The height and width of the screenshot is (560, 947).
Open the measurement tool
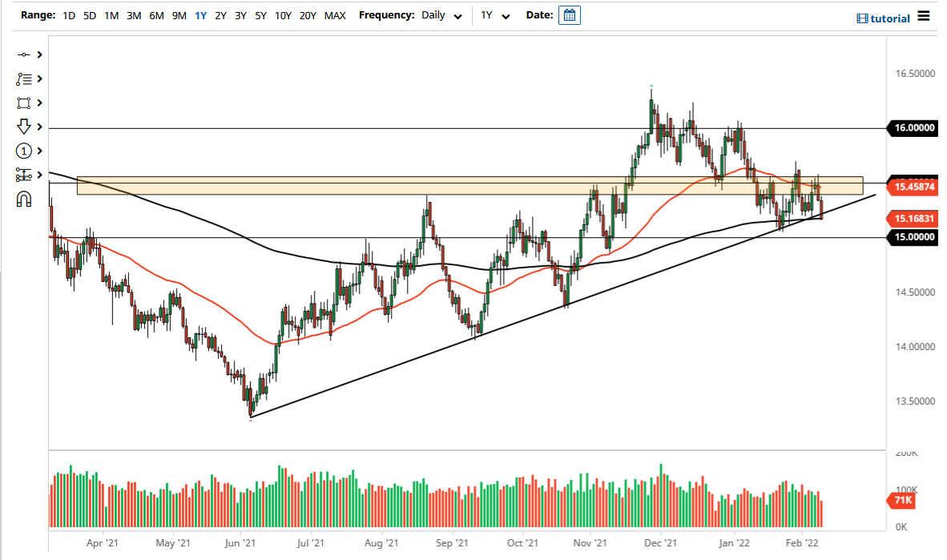click(x=24, y=175)
